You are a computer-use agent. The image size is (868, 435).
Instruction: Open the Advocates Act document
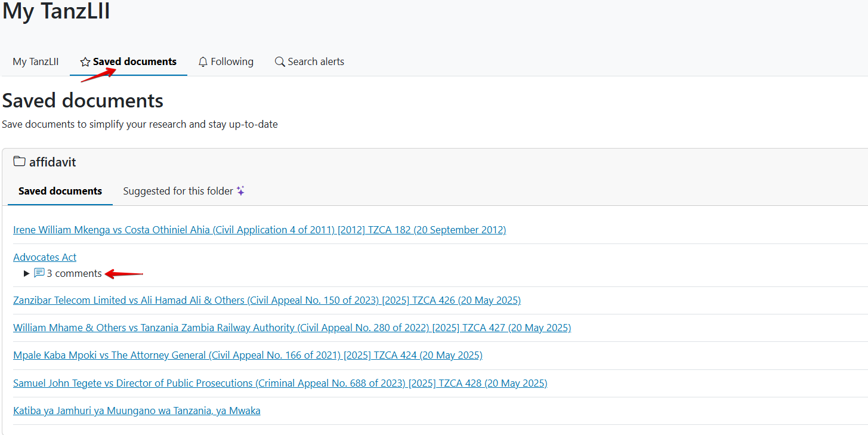pyautogui.click(x=45, y=257)
